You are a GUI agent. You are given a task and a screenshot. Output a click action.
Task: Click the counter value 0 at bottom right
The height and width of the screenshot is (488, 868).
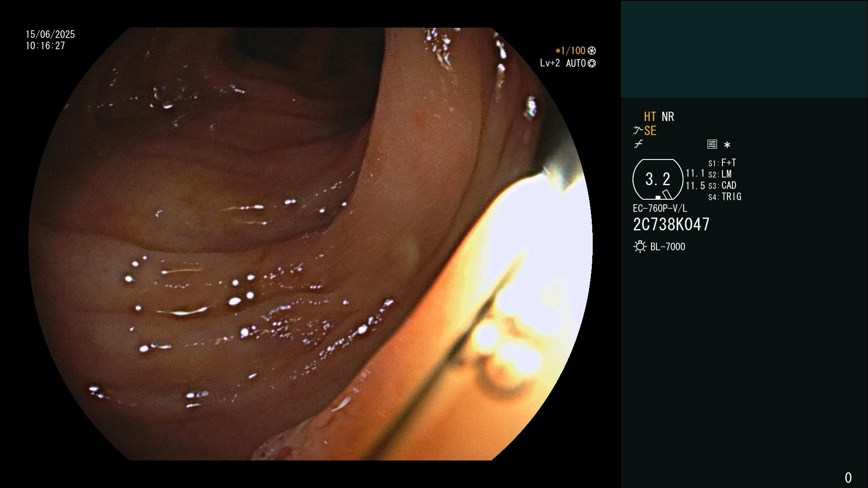pos(848,478)
